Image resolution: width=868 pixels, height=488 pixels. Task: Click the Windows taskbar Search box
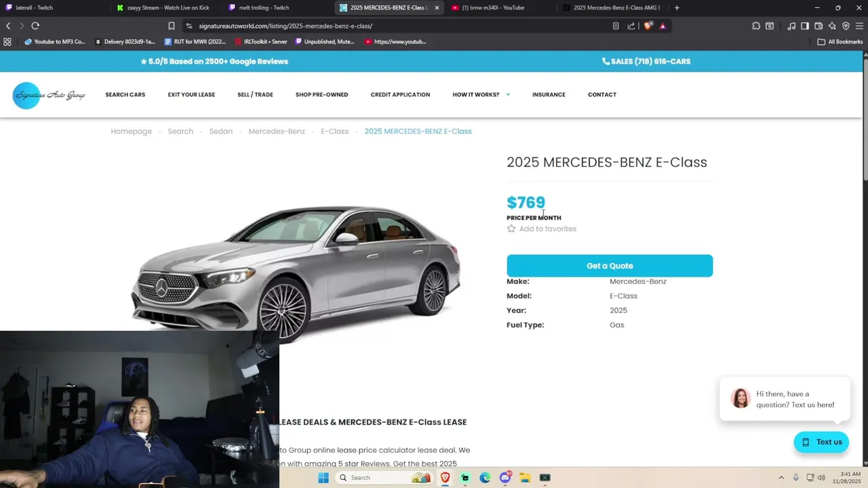point(384,478)
